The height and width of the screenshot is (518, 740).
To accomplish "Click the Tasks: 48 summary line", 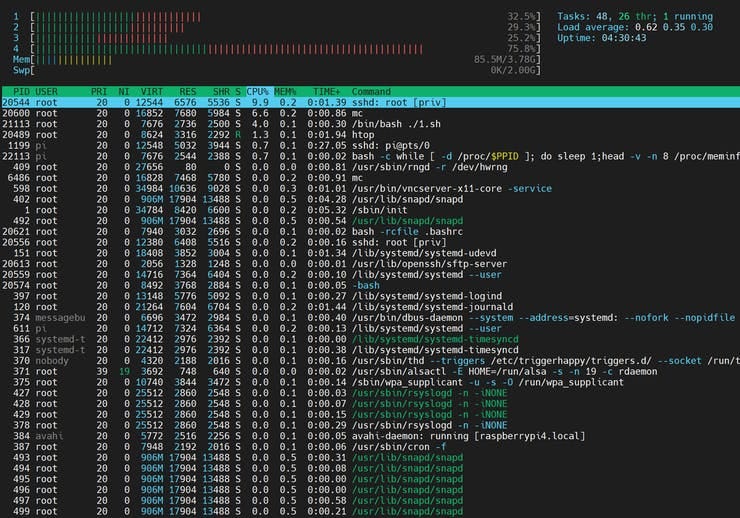I will (635, 17).
